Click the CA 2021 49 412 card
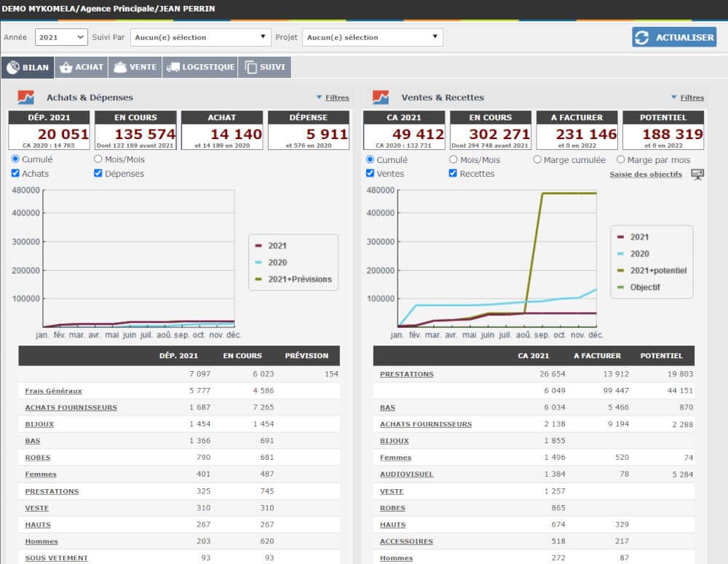Image resolution: width=728 pixels, height=564 pixels. (404, 130)
